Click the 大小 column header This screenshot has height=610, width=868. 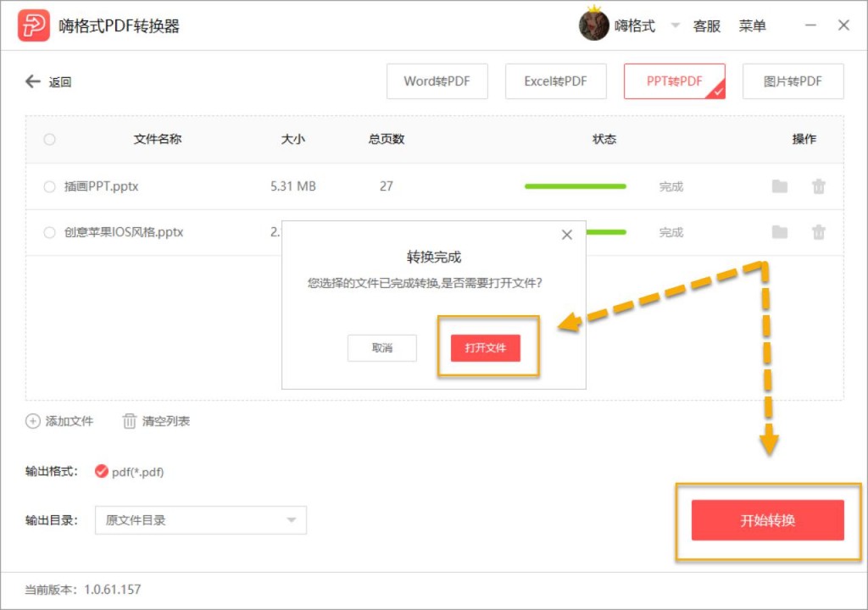click(292, 139)
